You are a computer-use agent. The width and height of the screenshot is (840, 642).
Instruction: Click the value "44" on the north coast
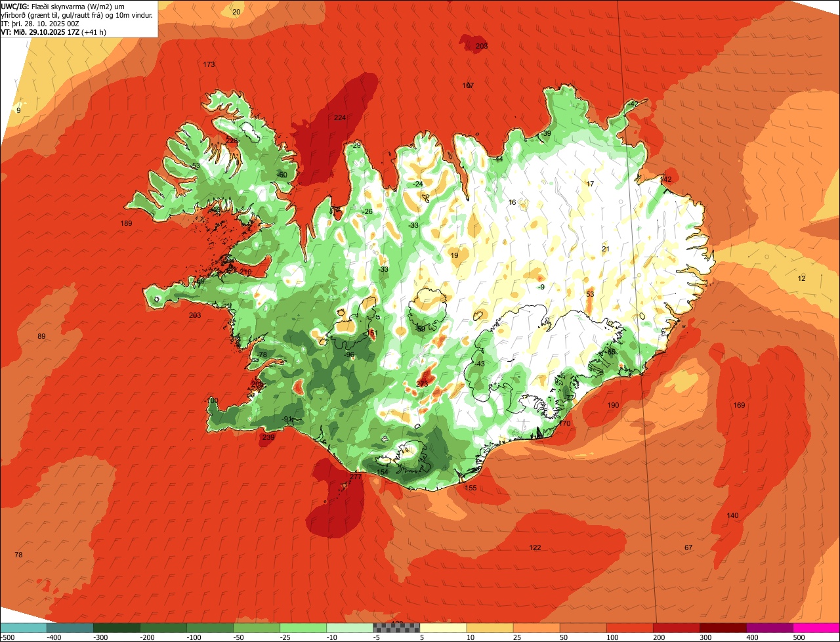(x=499, y=159)
